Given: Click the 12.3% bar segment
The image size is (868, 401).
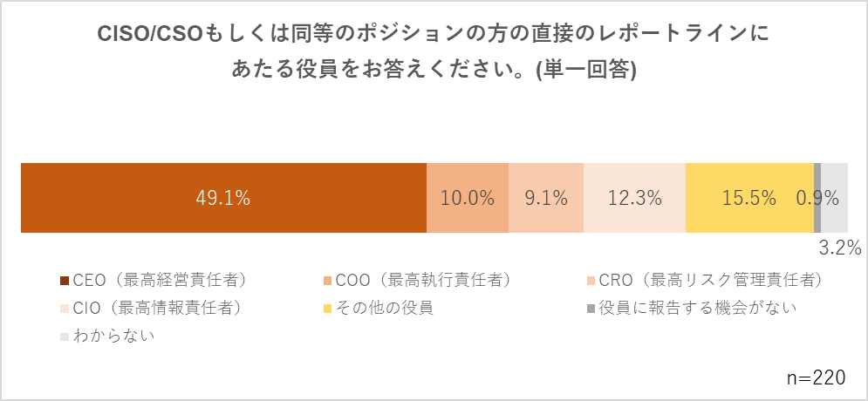Looking at the screenshot, I should (634, 198).
